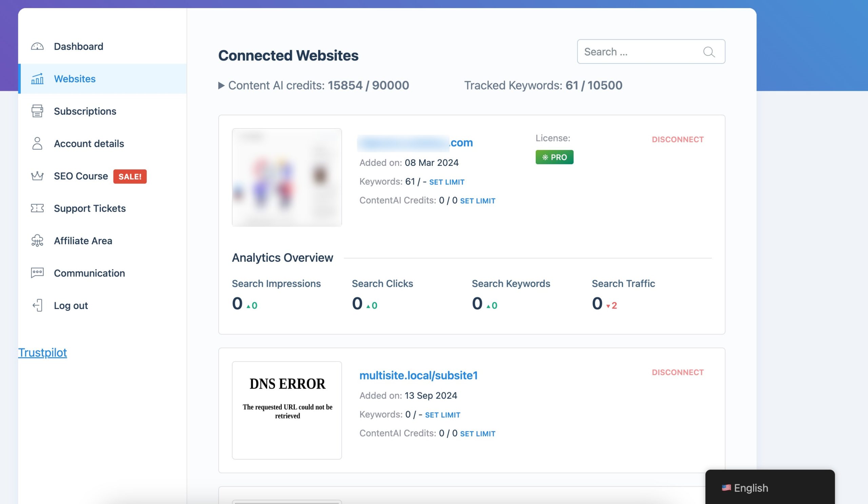Set keywords limit for the .com site

point(447,182)
